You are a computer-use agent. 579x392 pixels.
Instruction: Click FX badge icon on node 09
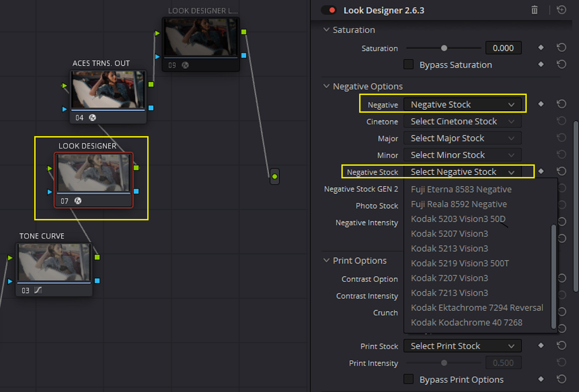click(x=185, y=65)
